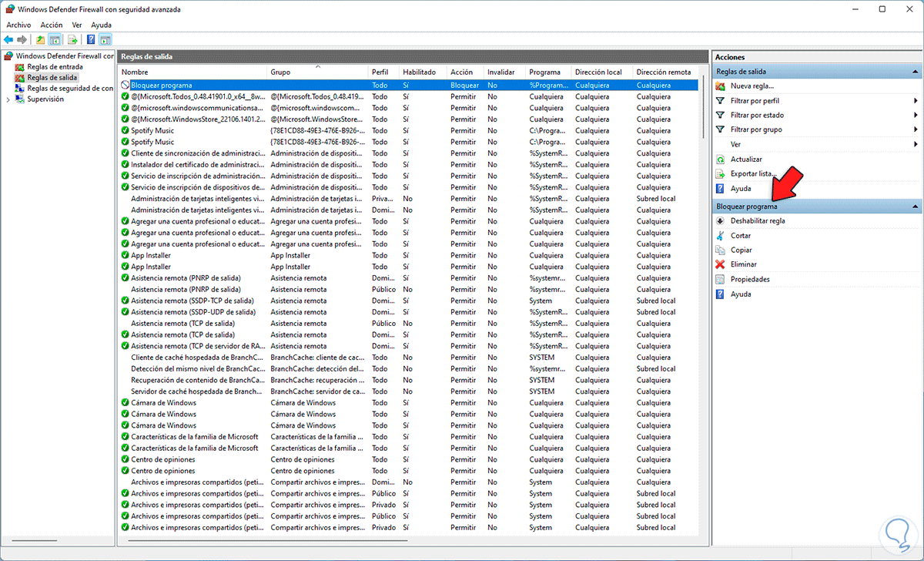Screen dimensions: 924x561
Task: Open the Ayuda menu in menu bar
Action: (x=101, y=25)
